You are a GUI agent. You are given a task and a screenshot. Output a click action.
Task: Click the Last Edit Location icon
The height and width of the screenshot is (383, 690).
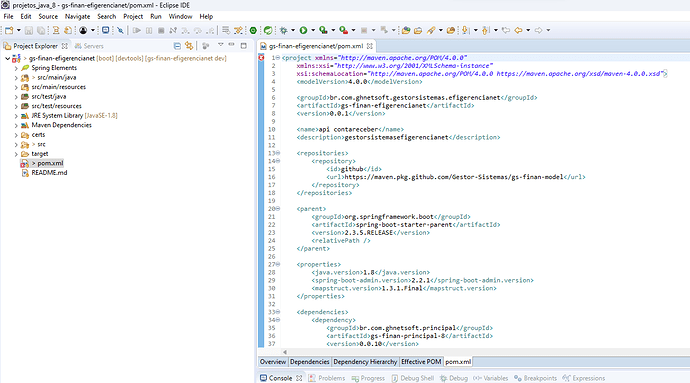(506, 30)
